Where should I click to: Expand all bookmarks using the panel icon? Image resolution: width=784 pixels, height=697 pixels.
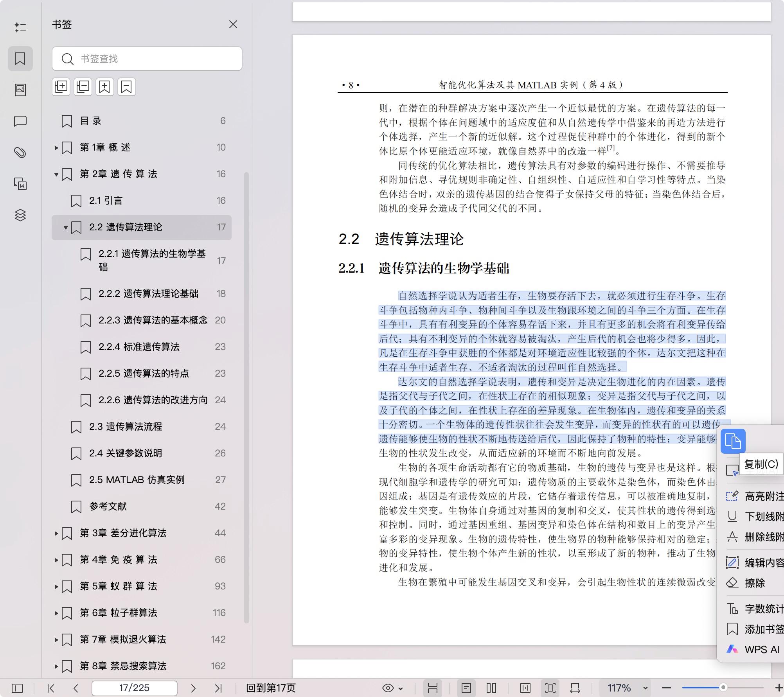(x=61, y=86)
